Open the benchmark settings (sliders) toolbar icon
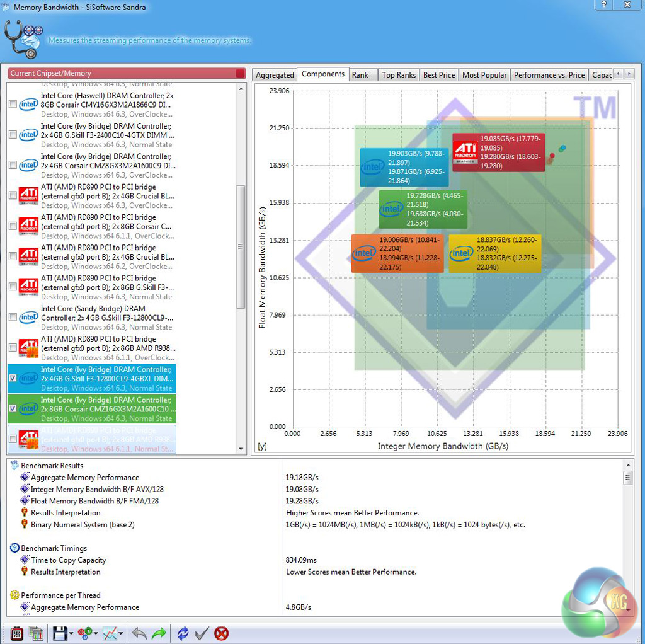 [16, 633]
